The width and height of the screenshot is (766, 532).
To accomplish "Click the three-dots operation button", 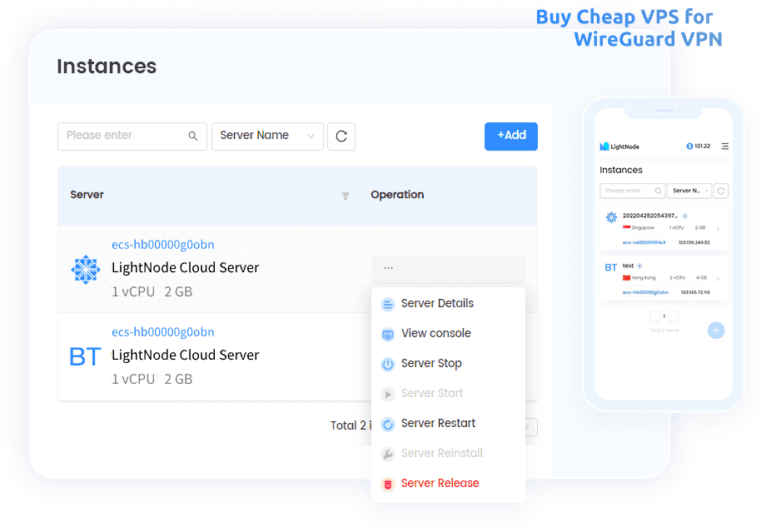I will point(388,268).
